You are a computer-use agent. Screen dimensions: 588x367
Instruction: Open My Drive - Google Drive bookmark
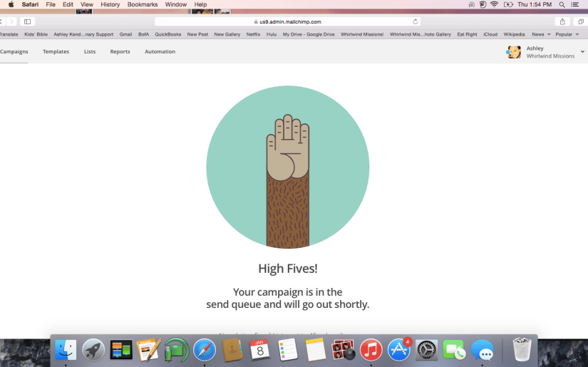point(309,34)
